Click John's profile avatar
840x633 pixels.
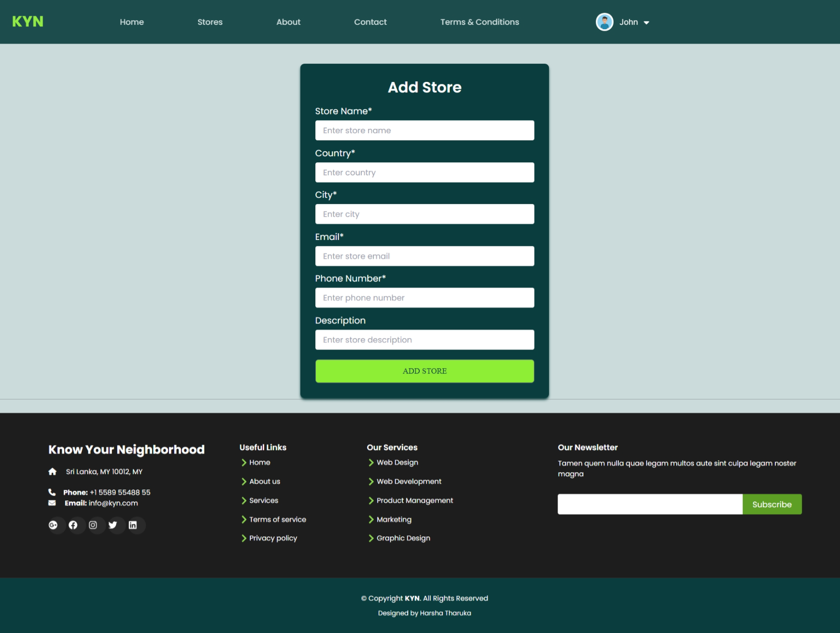[x=604, y=22]
